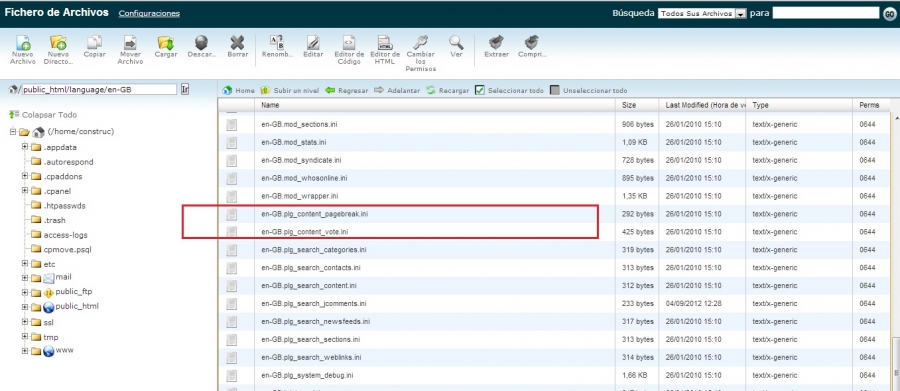Expand the public_ftp folder
The width and height of the screenshot is (900, 391).
pyautogui.click(x=25, y=292)
